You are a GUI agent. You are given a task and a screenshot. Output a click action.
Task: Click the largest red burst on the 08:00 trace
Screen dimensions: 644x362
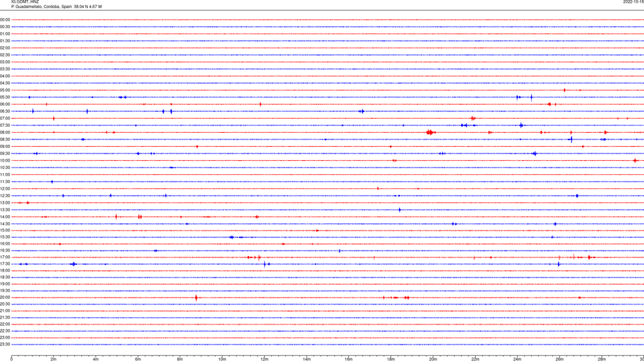(430, 132)
